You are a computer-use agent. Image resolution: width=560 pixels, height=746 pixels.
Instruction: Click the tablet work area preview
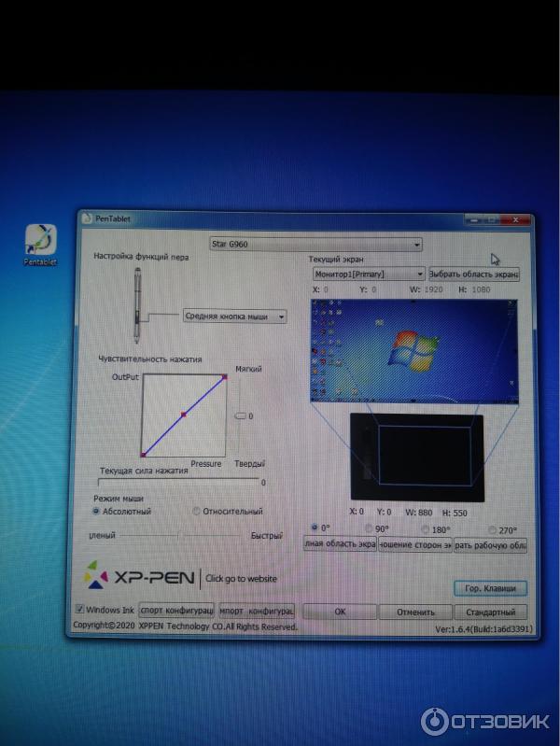(417, 457)
